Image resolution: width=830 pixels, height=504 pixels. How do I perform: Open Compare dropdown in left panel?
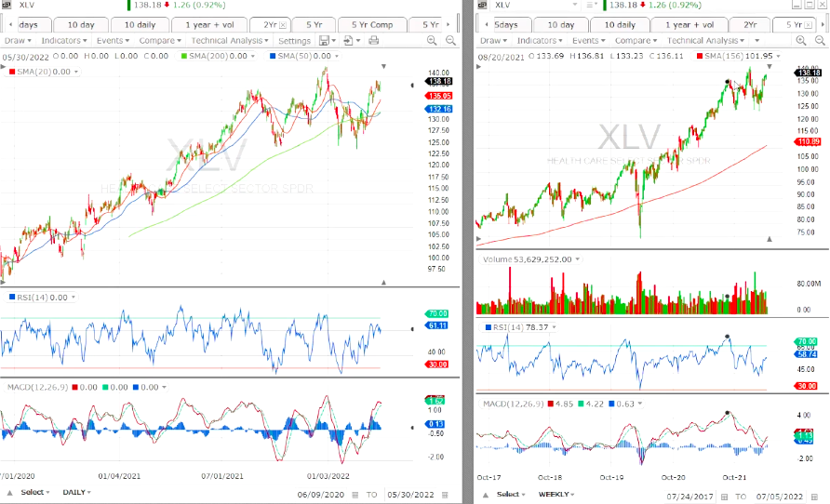point(160,40)
